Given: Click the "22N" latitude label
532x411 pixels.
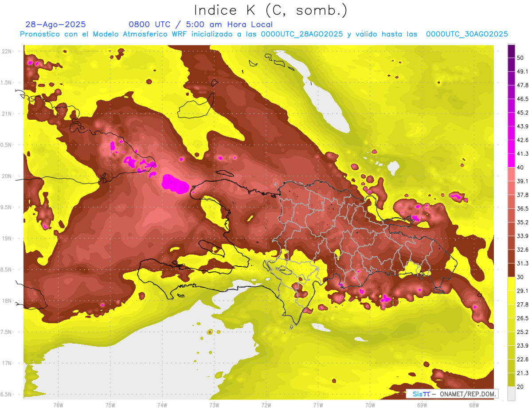Looking at the screenshot, I should point(7,51).
